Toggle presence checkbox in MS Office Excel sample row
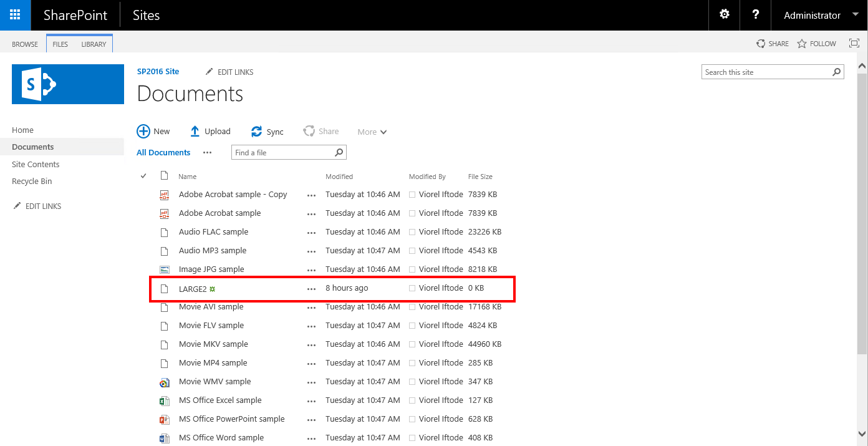 coord(412,400)
